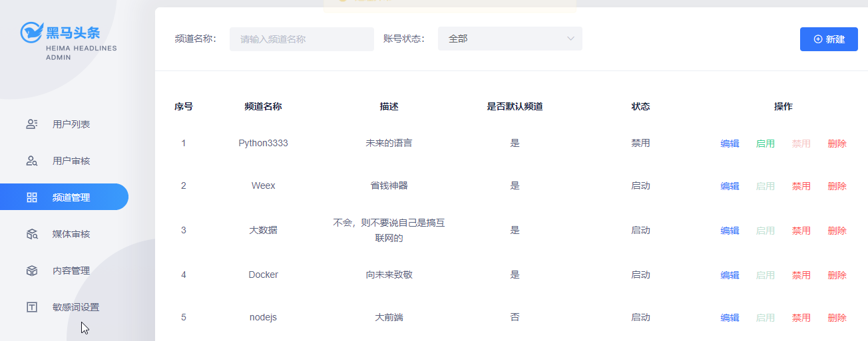Screen dimensions: 868x341
Task: Click the 描述 column header
Action: pos(389,106)
